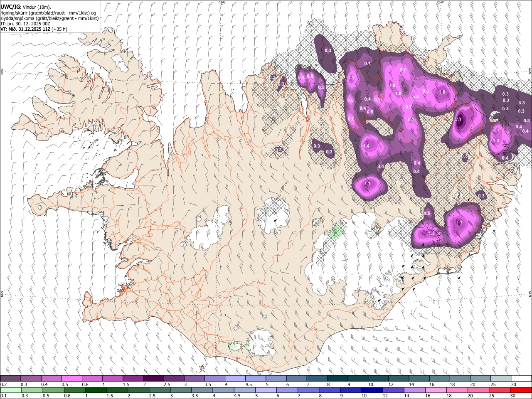Select light pink rain swatch between 16 and 18
This screenshot has height=399, width=532.
coord(435,390)
